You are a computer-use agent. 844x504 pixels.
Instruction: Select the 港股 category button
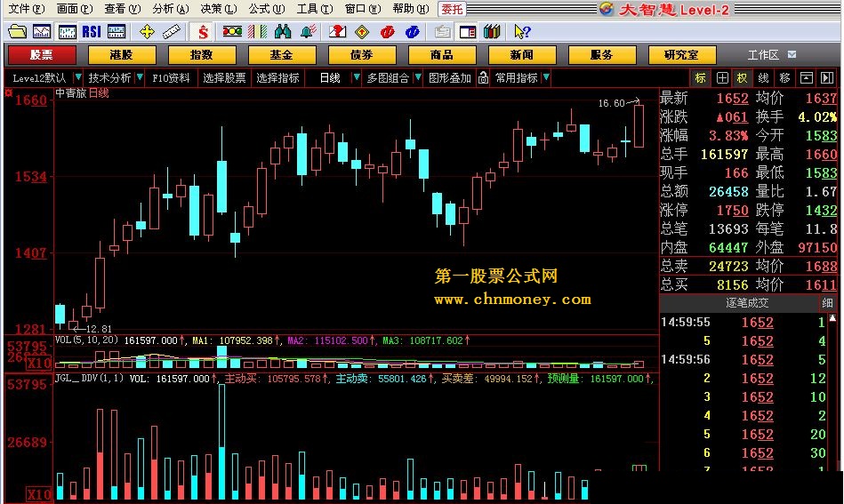pos(122,55)
